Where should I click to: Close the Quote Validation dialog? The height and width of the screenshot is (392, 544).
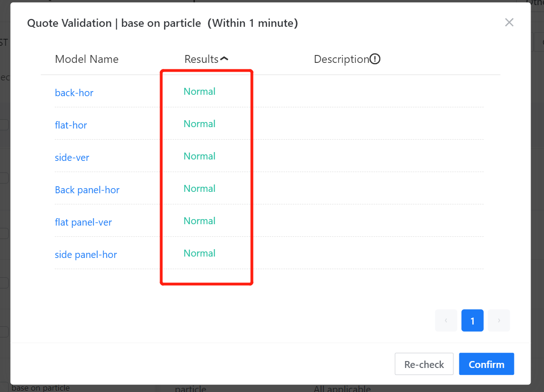[509, 23]
